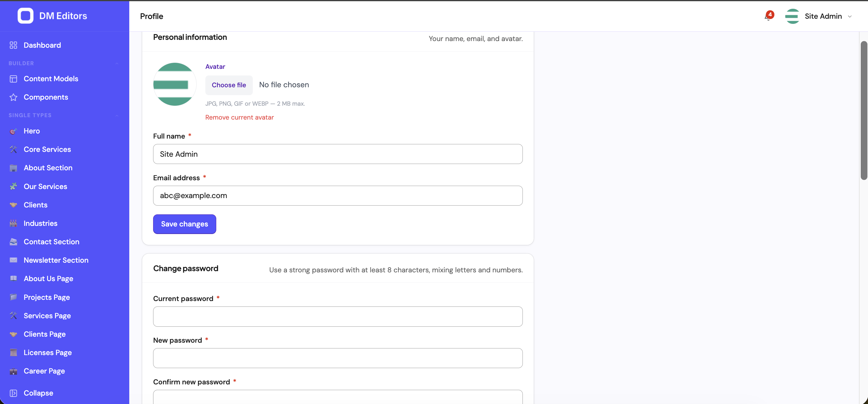
Task: Open Clients entry in sidebar
Action: [65, 205]
